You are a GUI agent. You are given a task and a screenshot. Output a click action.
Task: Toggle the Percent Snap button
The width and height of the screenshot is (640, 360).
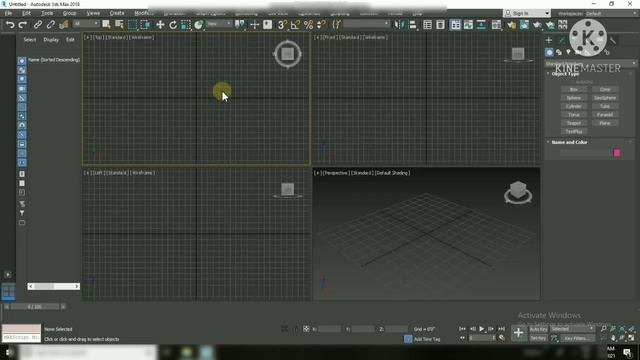point(308,25)
